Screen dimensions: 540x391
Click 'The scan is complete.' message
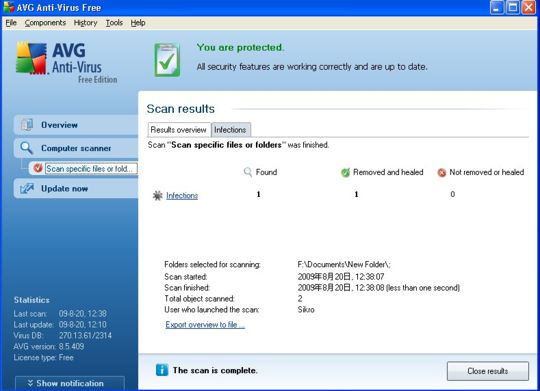pos(215,371)
